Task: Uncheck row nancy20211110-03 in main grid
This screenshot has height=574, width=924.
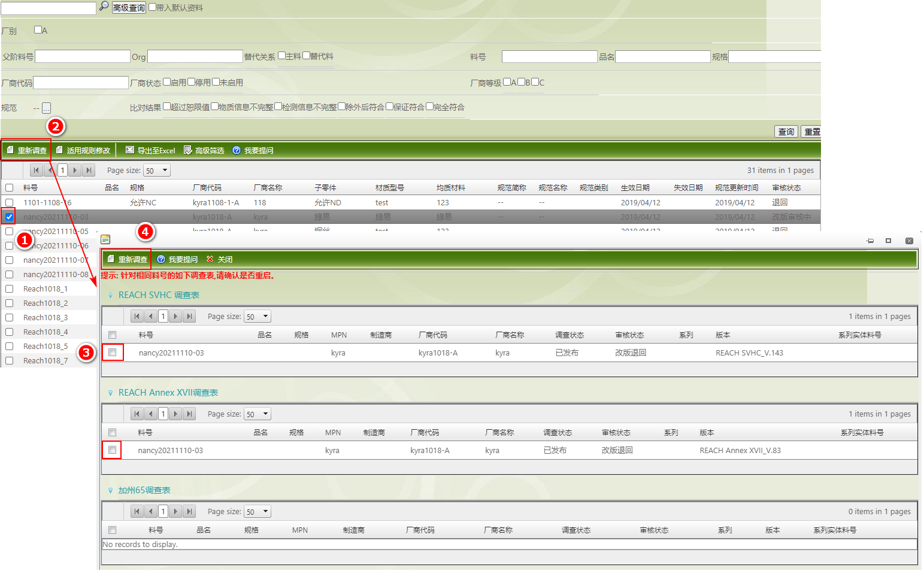Action: [9, 217]
